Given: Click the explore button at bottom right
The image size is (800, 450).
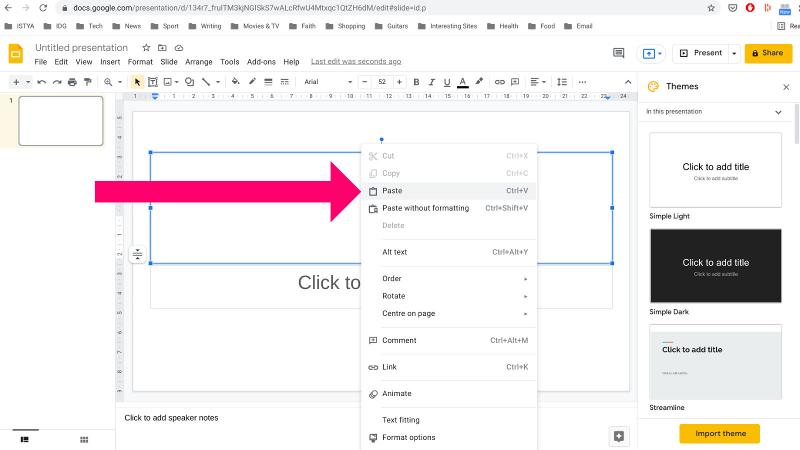Looking at the screenshot, I should click(619, 437).
